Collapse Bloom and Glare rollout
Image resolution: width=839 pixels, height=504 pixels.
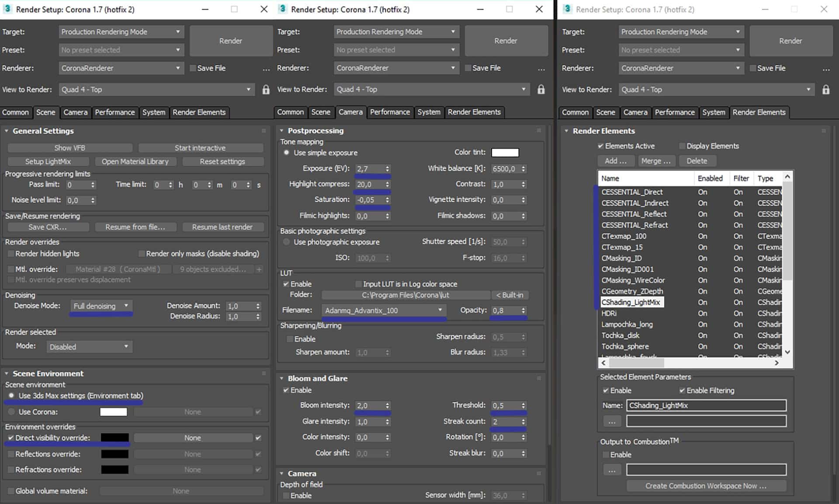click(282, 378)
